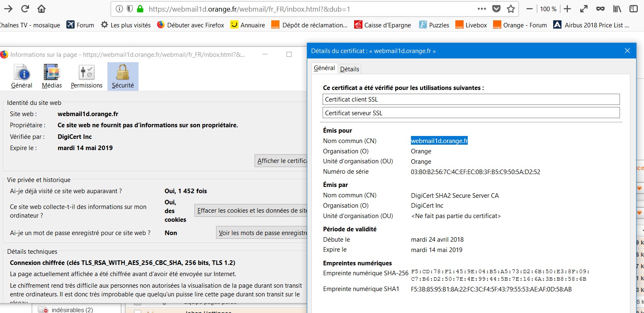Screen dimensions: 644x313
Task: Click the green padlock in address bar
Action: 140,9
